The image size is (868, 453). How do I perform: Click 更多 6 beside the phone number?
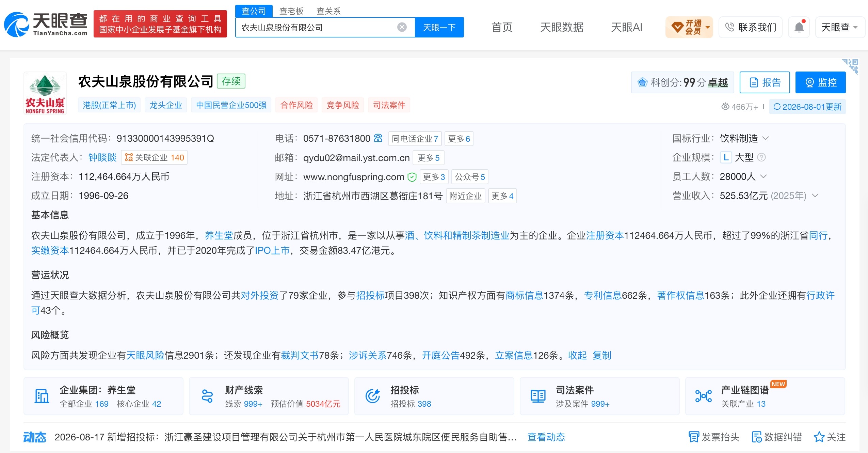coord(459,139)
